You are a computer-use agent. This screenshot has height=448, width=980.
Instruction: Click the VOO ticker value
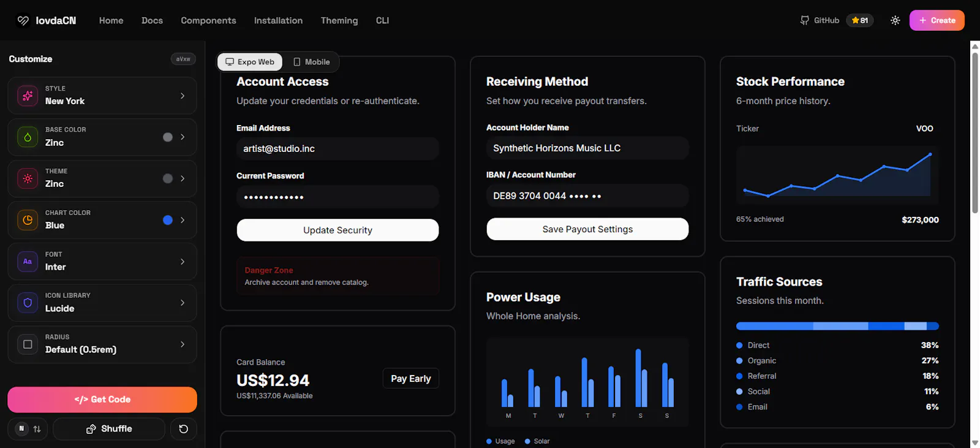(924, 129)
